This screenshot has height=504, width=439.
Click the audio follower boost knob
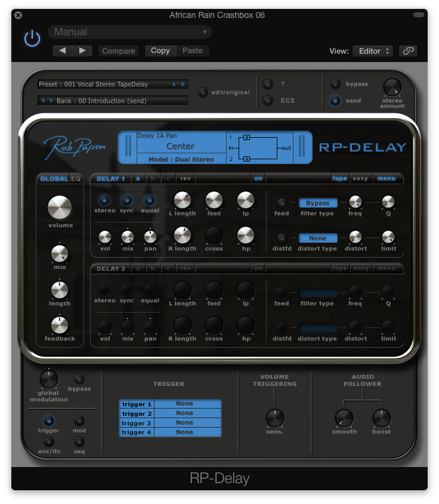click(382, 418)
